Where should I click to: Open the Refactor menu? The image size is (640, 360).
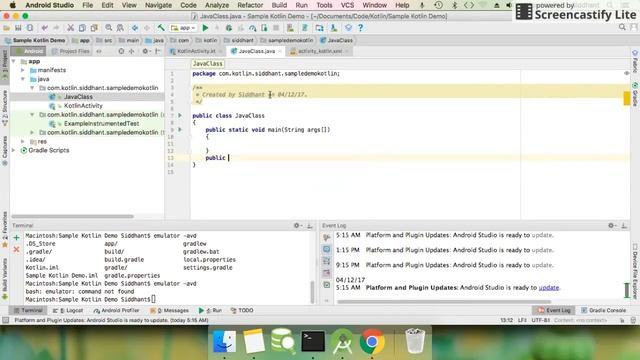click(250, 5)
